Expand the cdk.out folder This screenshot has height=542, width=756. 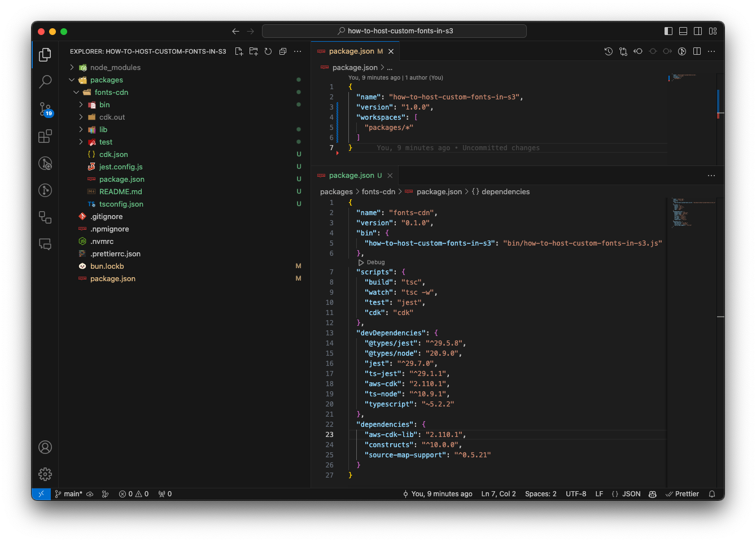(81, 117)
